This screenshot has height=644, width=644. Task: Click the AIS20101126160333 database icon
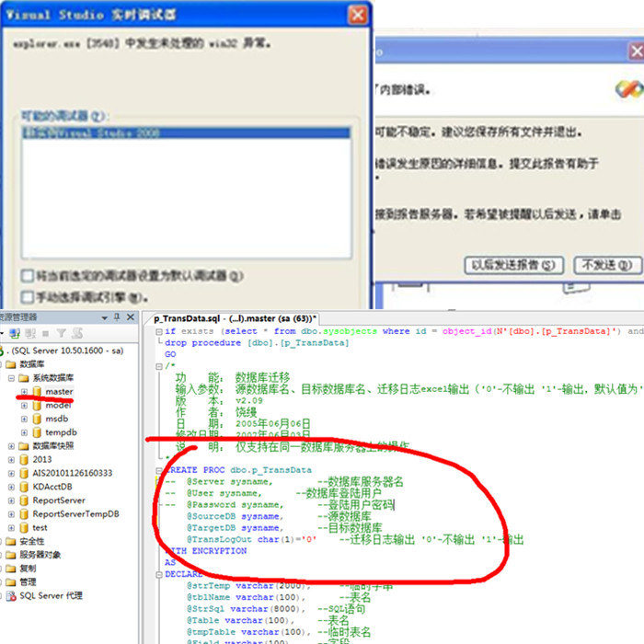point(24,473)
